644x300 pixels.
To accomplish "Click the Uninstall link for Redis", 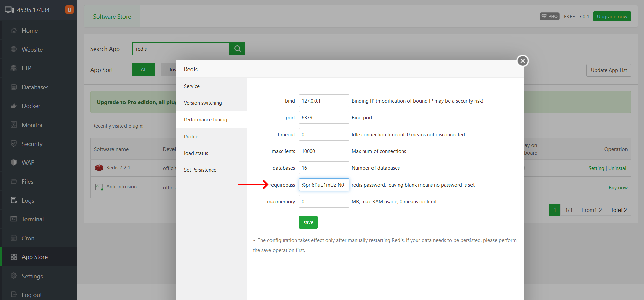I will (x=618, y=168).
